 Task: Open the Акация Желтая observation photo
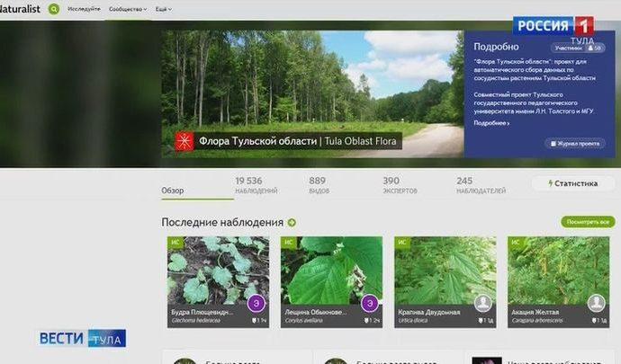[x=558, y=271]
